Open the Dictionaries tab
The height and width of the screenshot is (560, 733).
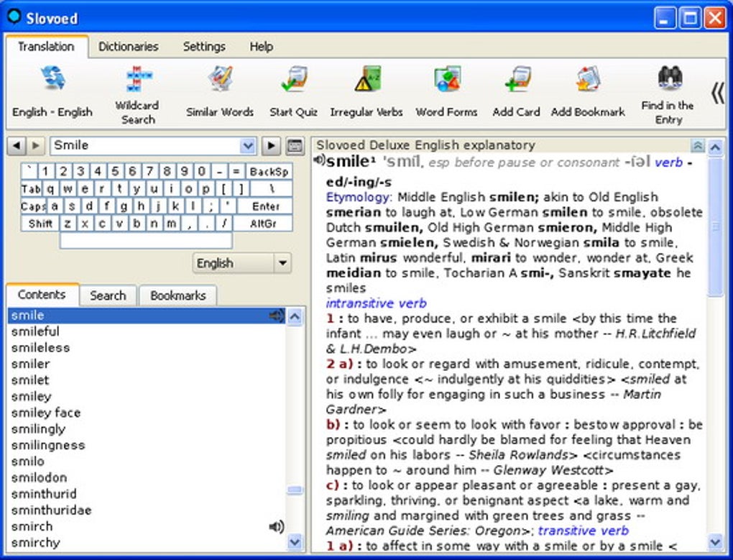129,47
